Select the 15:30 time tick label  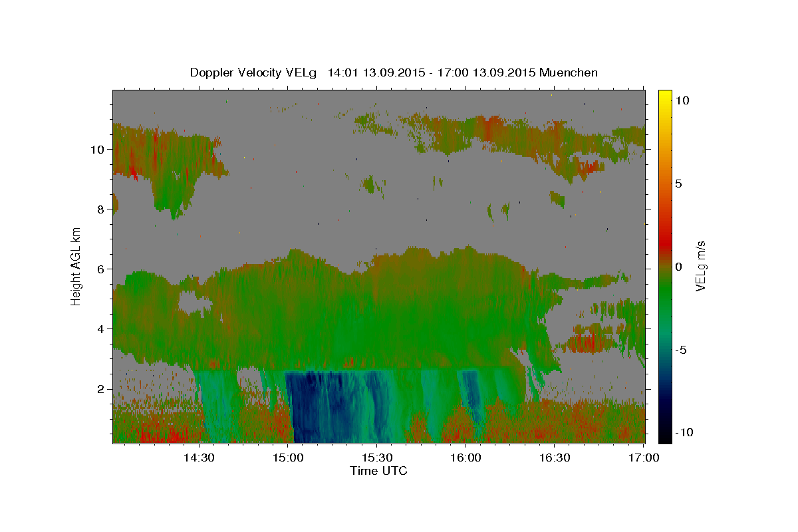[x=376, y=458]
